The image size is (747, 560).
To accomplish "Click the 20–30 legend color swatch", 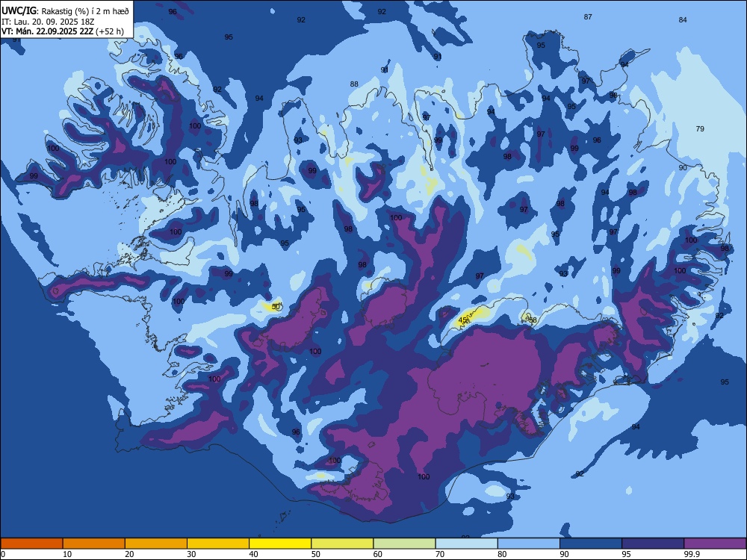I will 156,544.
